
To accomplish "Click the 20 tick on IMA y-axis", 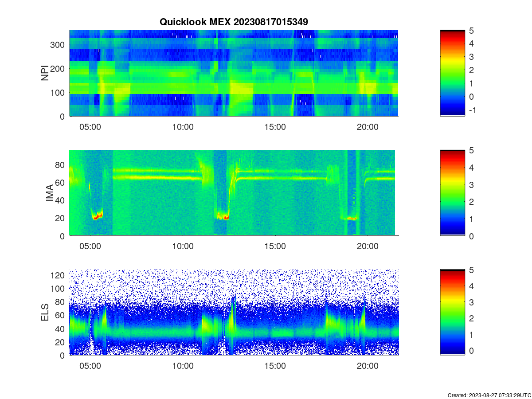I will (61, 218).
